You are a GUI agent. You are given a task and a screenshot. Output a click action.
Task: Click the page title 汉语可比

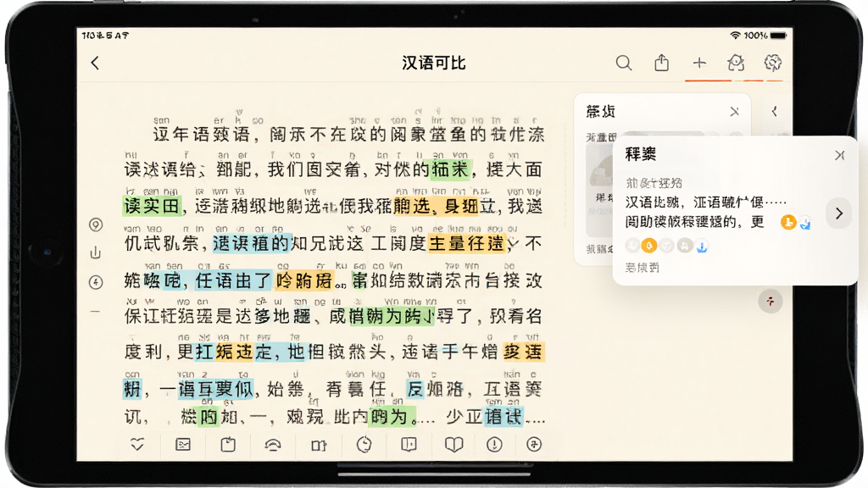point(433,63)
